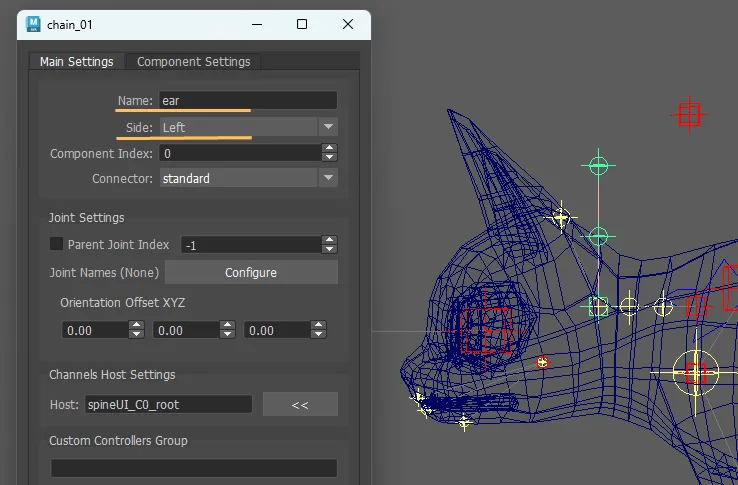Open the Main Settings tab
The width and height of the screenshot is (738, 485).
click(77, 62)
